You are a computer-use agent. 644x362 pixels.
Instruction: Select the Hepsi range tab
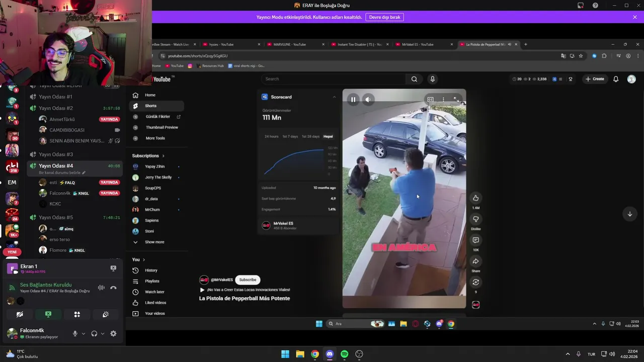pyautogui.click(x=328, y=136)
